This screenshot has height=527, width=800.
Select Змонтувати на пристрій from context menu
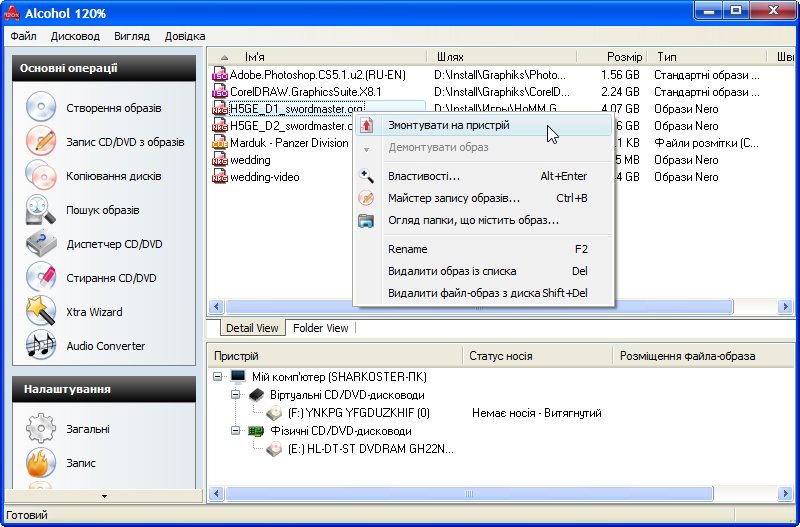click(x=448, y=126)
